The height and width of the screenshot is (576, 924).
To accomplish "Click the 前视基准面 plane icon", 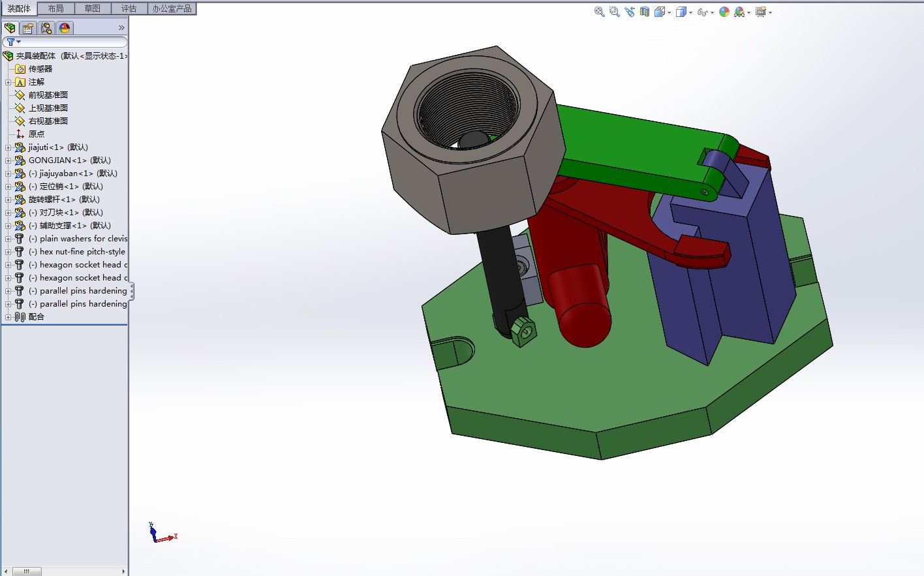I will [x=20, y=95].
